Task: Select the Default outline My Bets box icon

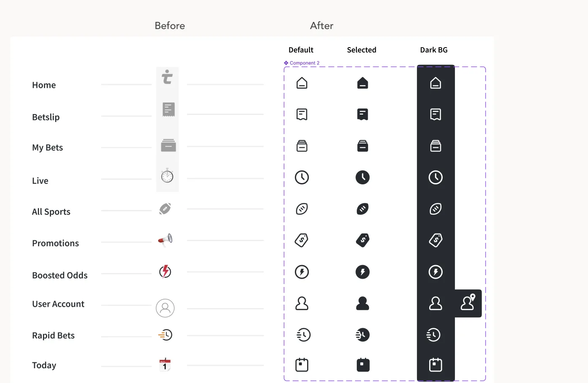Action: pos(302,146)
